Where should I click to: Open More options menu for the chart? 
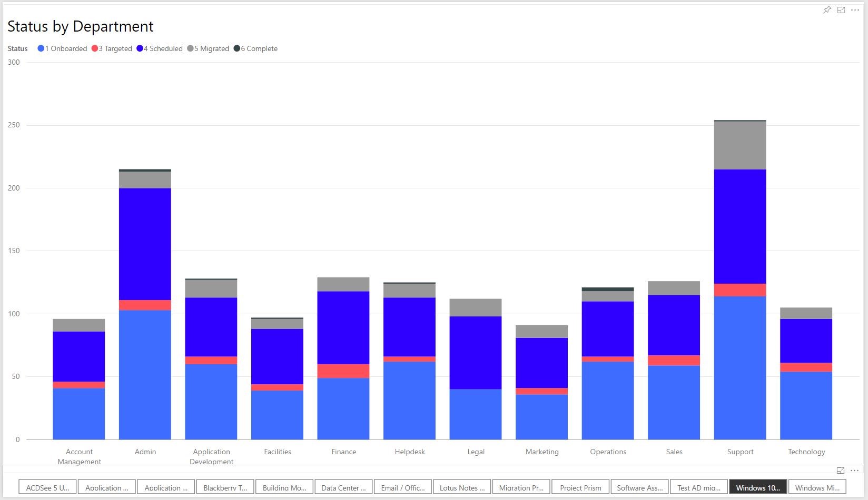[855, 9]
